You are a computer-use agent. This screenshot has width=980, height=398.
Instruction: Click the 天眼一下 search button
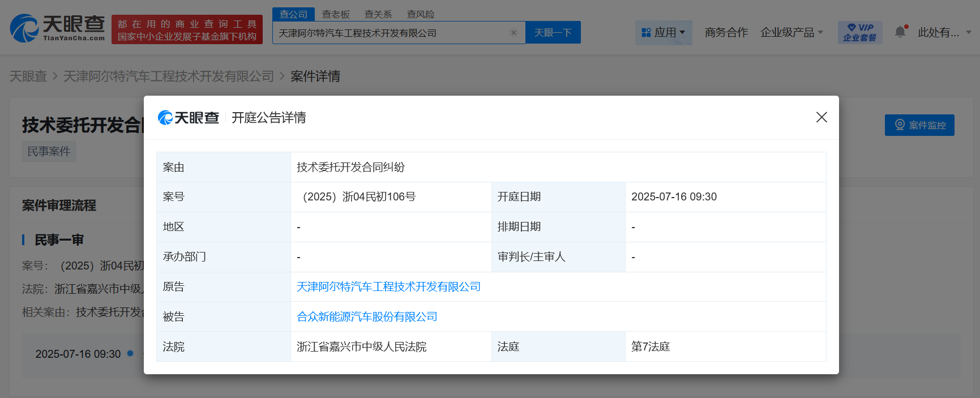tap(553, 33)
